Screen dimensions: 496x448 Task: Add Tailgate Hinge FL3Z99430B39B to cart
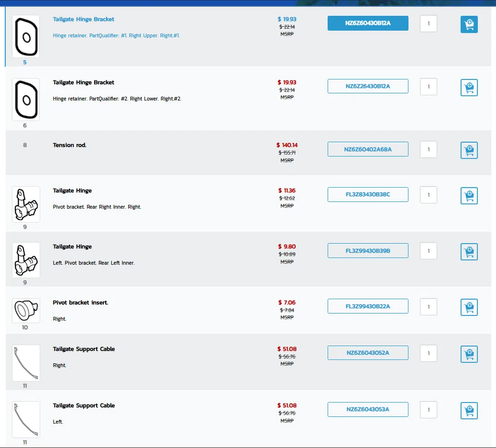[469, 252]
